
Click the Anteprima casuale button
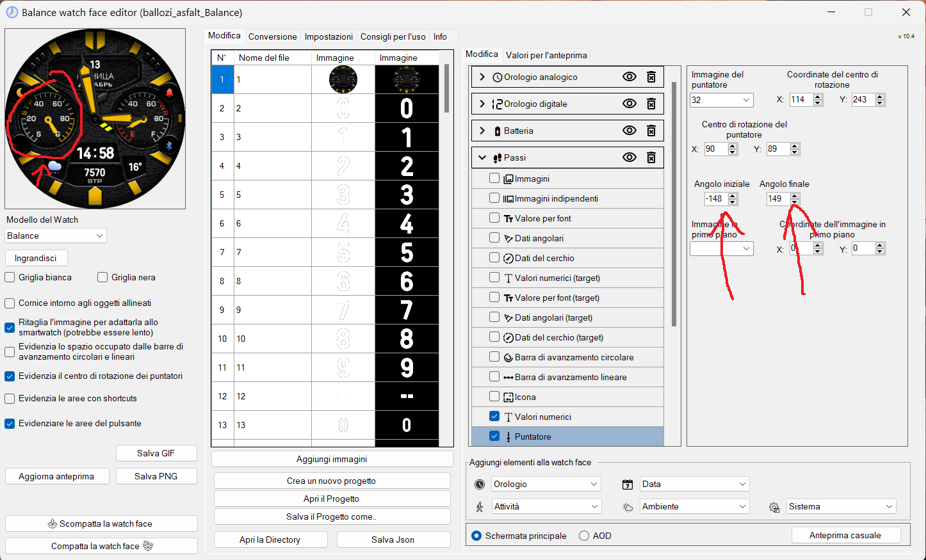coord(845,535)
